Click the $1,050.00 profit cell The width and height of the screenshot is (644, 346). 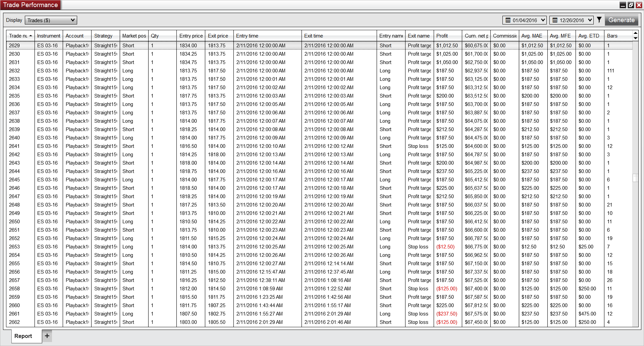click(447, 62)
